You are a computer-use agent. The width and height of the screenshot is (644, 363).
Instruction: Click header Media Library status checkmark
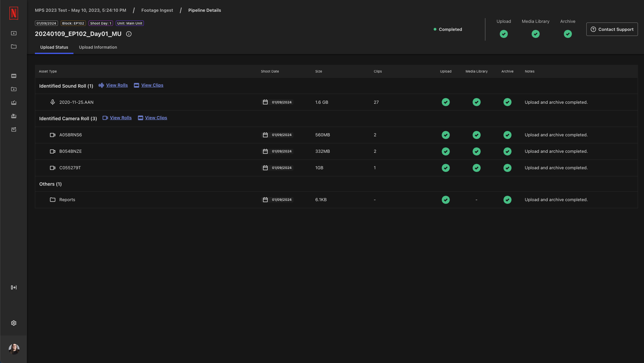(536, 34)
